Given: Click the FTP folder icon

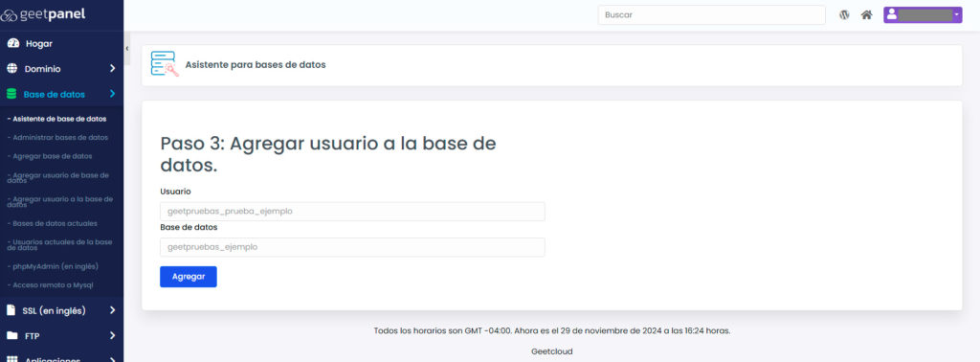Looking at the screenshot, I should click(x=11, y=336).
